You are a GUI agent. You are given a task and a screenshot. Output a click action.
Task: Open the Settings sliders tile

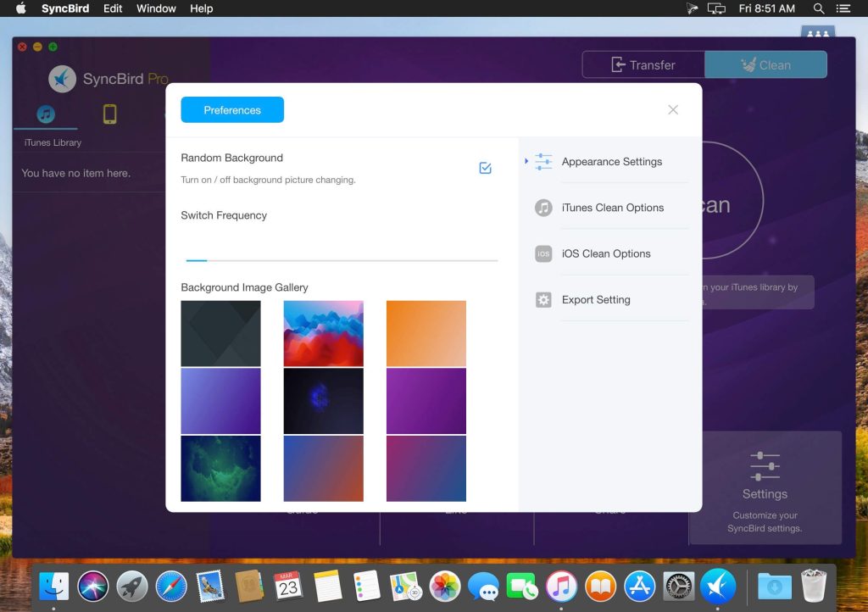pyautogui.click(x=765, y=487)
